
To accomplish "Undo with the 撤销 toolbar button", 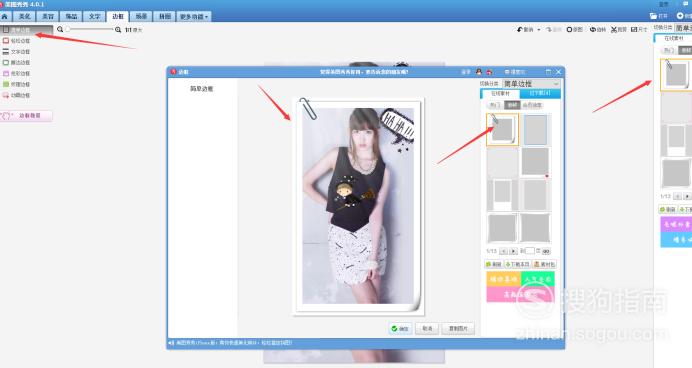I will point(526,29).
